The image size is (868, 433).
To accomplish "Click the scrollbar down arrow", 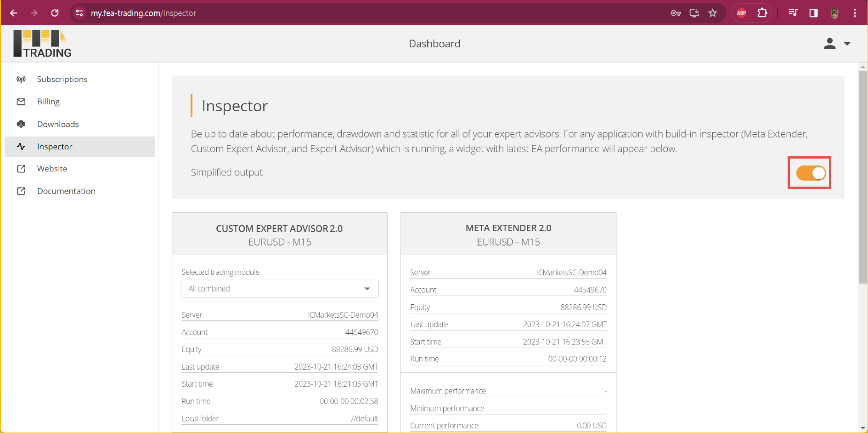I will [863, 428].
